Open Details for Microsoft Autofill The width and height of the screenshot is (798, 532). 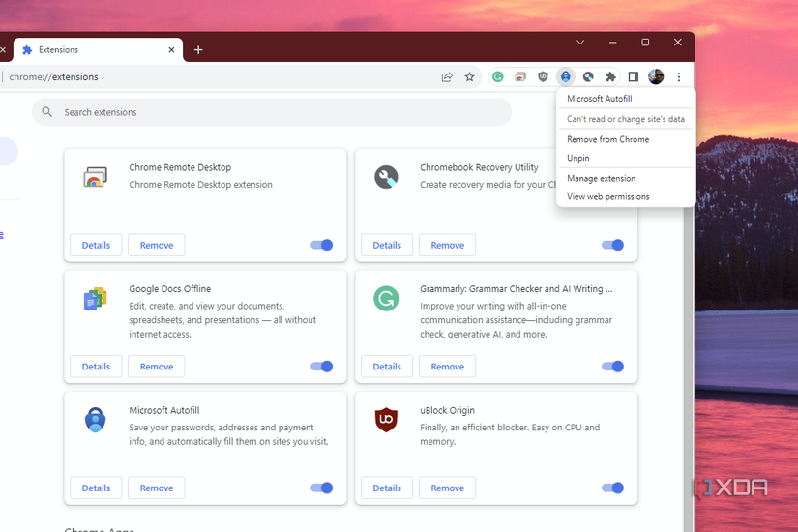(96, 488)
